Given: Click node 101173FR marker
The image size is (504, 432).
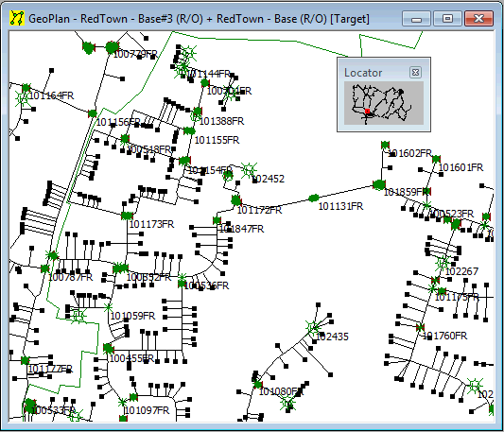Looking at the screenshot, I should pyautogui.click(x=127, y=216).
